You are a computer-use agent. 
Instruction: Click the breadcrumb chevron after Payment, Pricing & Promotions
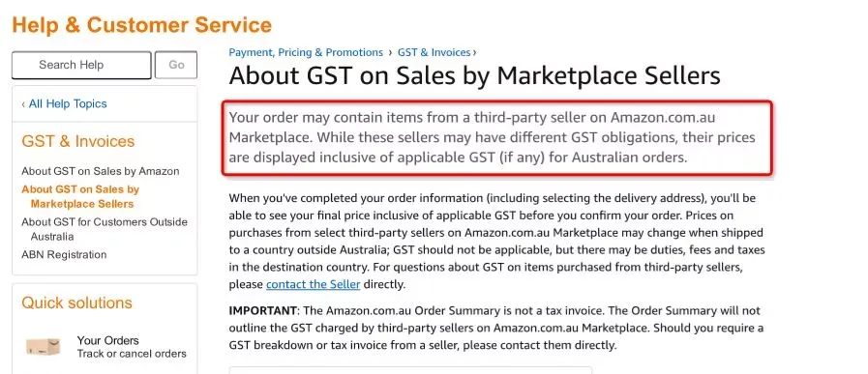pos(390,53)
